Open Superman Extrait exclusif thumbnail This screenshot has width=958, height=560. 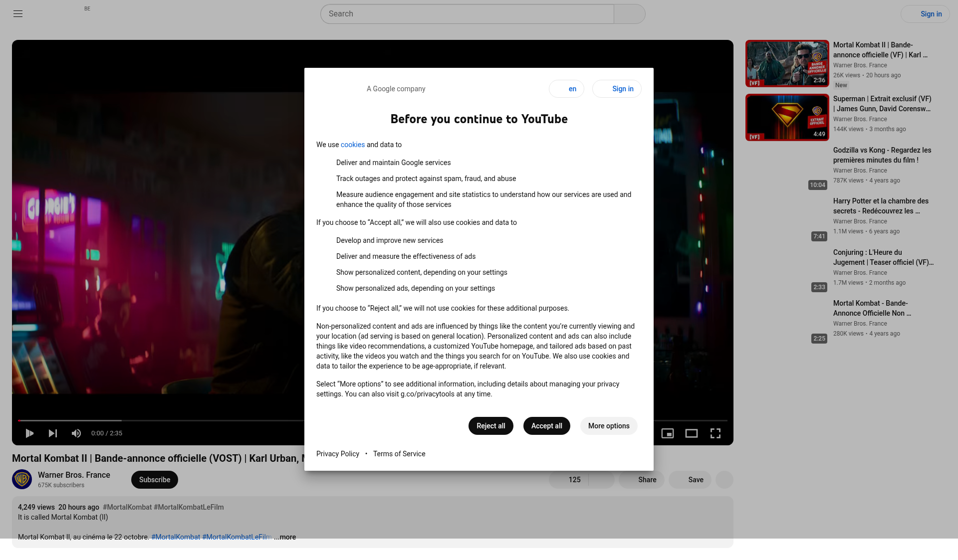pos(787,117)
